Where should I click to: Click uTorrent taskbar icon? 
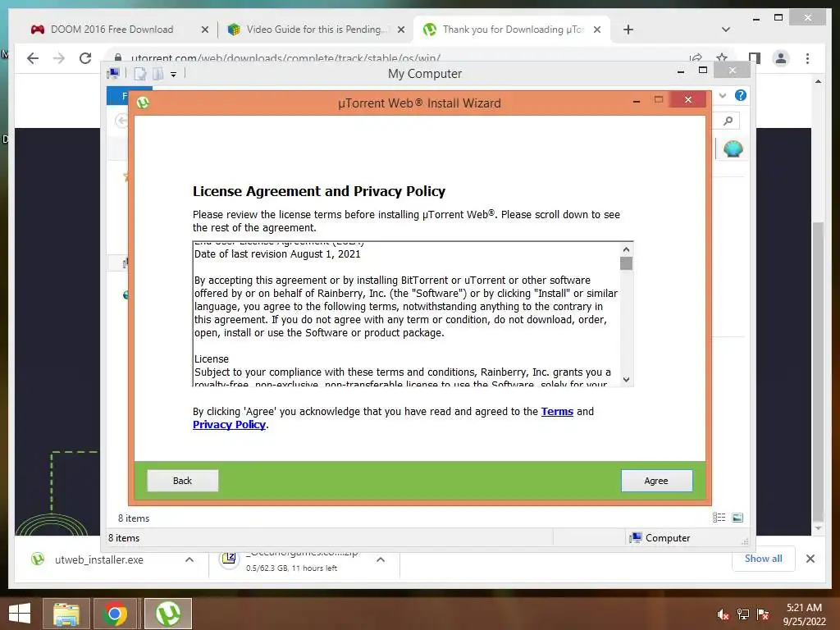point(167,614)
